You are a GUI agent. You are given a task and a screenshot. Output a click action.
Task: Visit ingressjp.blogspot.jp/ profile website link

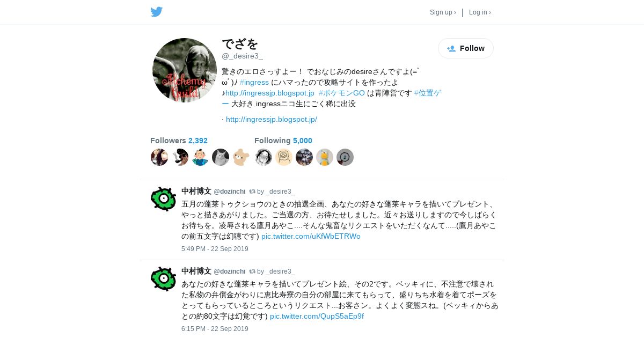[272, 119]
